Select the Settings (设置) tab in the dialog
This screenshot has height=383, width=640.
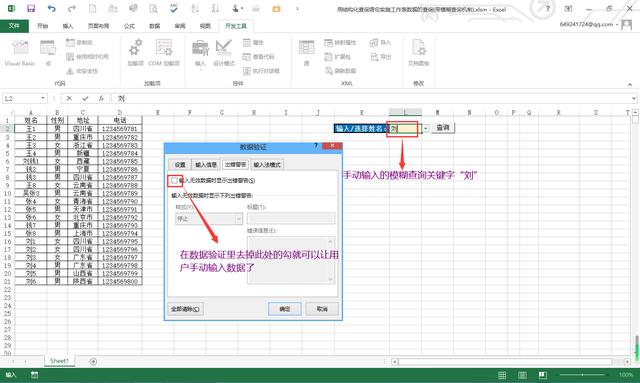(180, 165)
